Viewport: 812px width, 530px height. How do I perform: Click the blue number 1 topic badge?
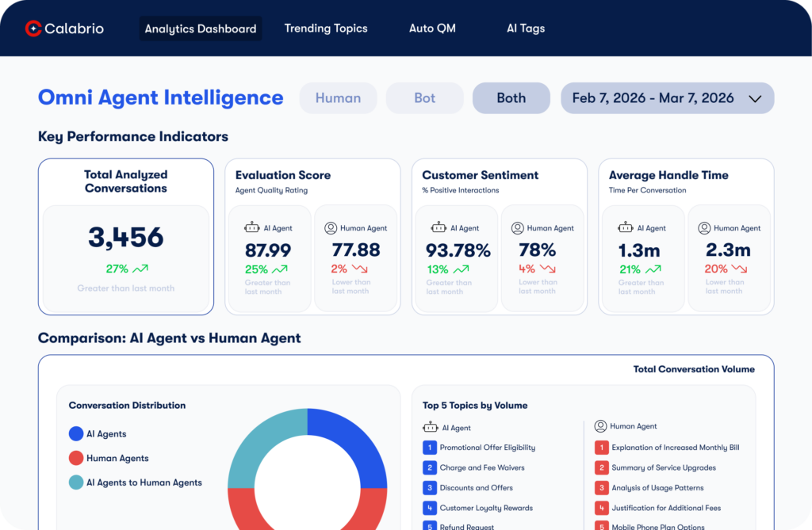tap(430, 447)
